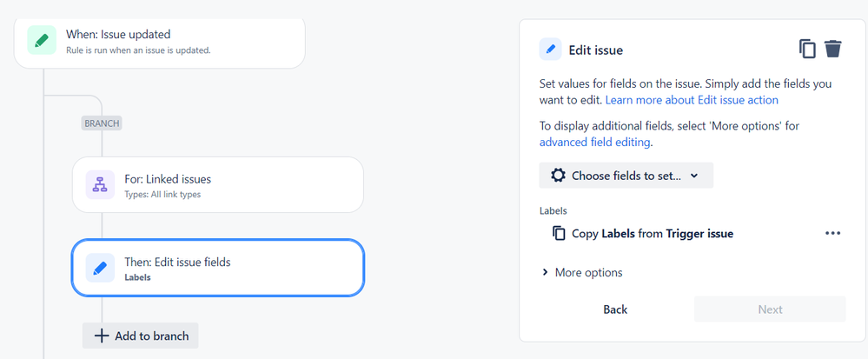Duplicate this component with the copy icon
This screenshot has width=868, height=359.
point(807,49)
